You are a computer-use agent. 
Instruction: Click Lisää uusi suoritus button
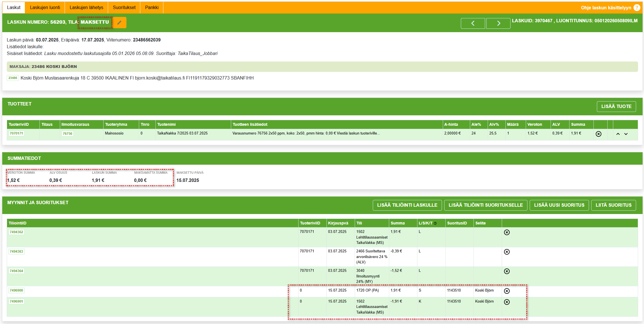559,205
